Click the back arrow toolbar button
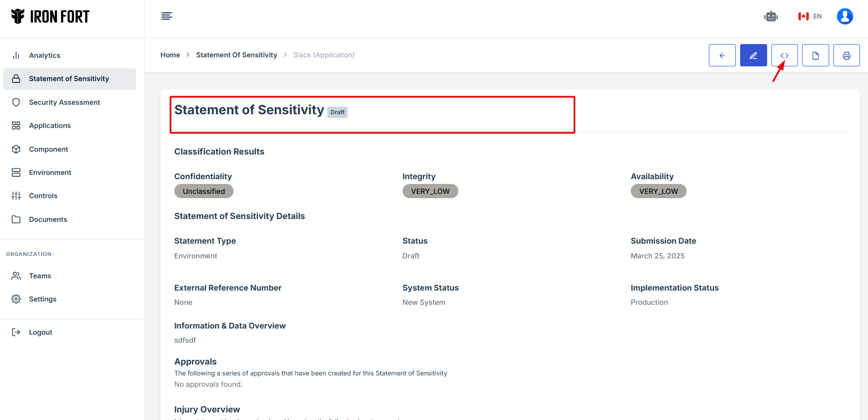The image size is (868, 420). point(722,55)
